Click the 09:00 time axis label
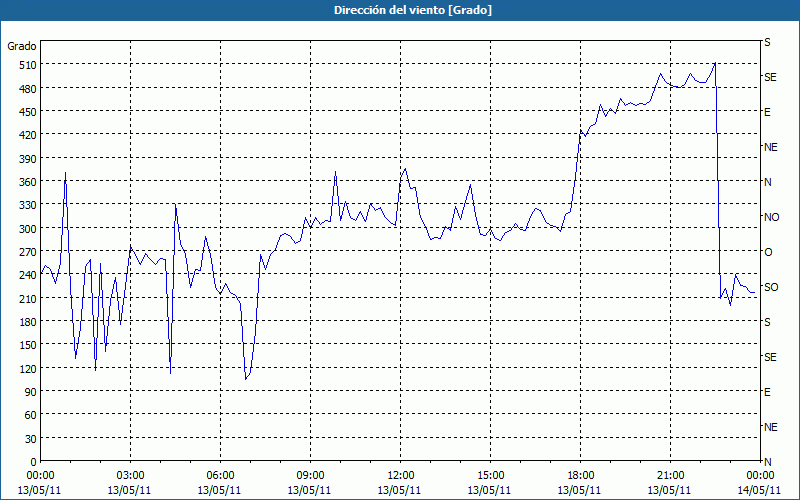800x500 pixels. click(310, 476)
